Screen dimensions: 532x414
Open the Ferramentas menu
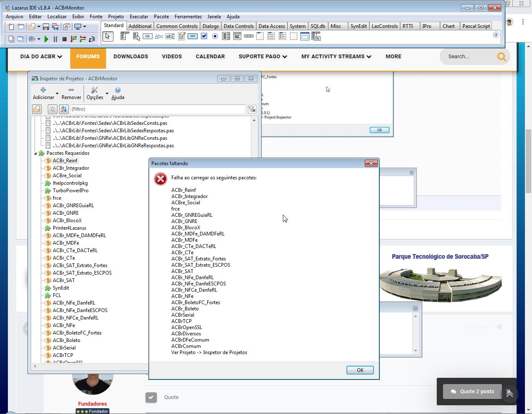pos(188,17)
